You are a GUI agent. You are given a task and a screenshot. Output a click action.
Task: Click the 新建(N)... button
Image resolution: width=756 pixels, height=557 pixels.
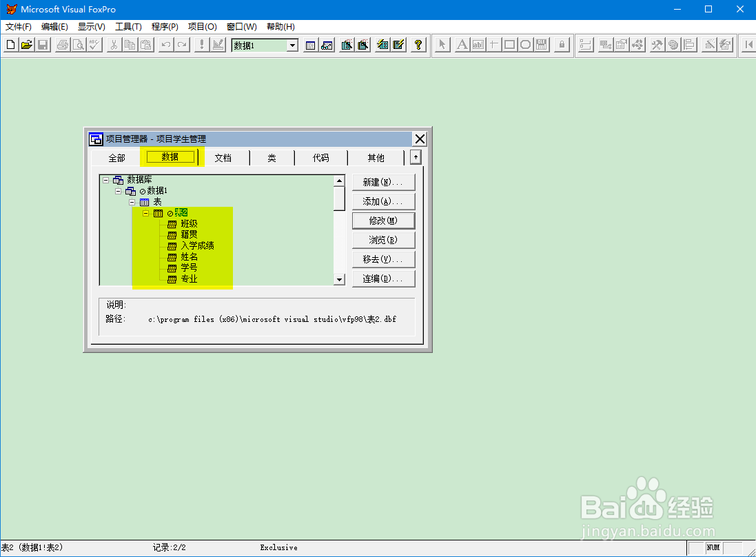[x=383, y=182]
